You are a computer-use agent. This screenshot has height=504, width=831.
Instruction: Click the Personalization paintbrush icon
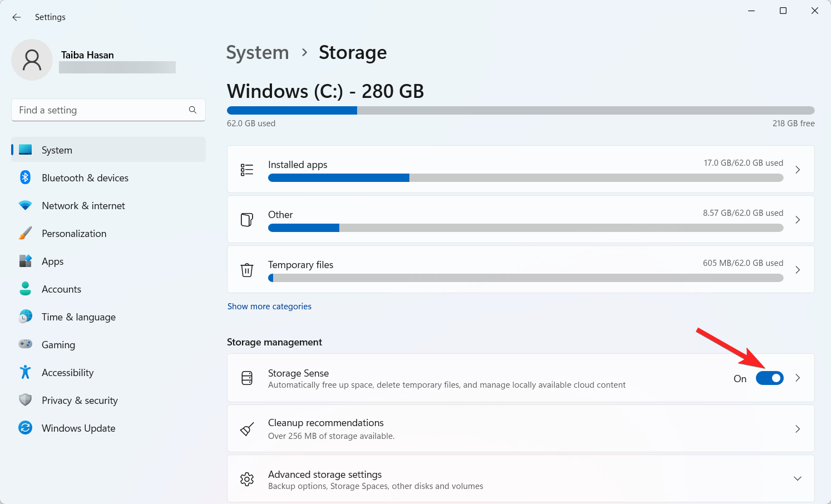coord(26,233)
